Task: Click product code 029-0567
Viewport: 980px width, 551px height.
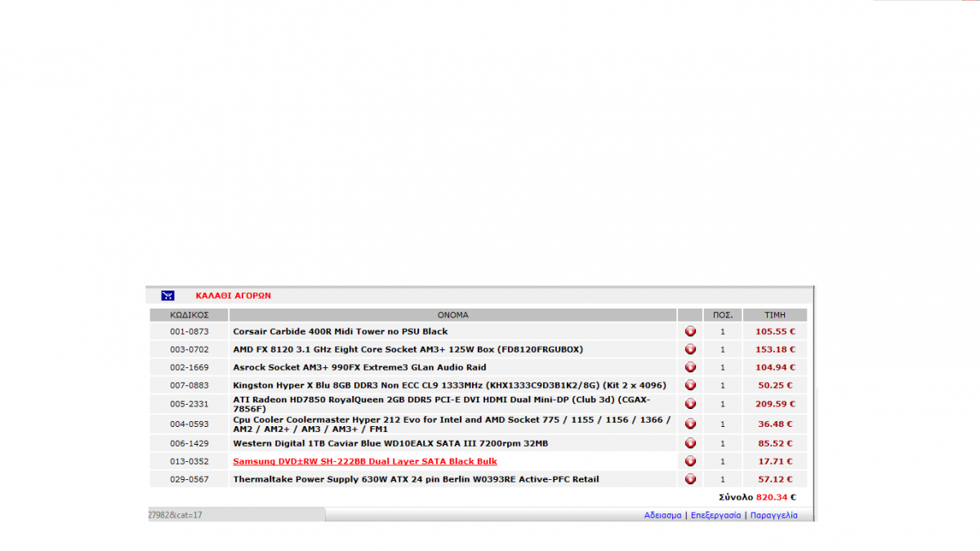Action: (189, 479)
